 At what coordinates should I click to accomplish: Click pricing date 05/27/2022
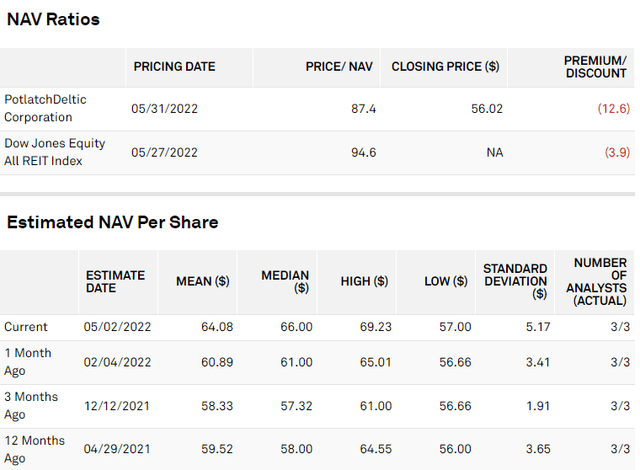[x=164, y=153]
